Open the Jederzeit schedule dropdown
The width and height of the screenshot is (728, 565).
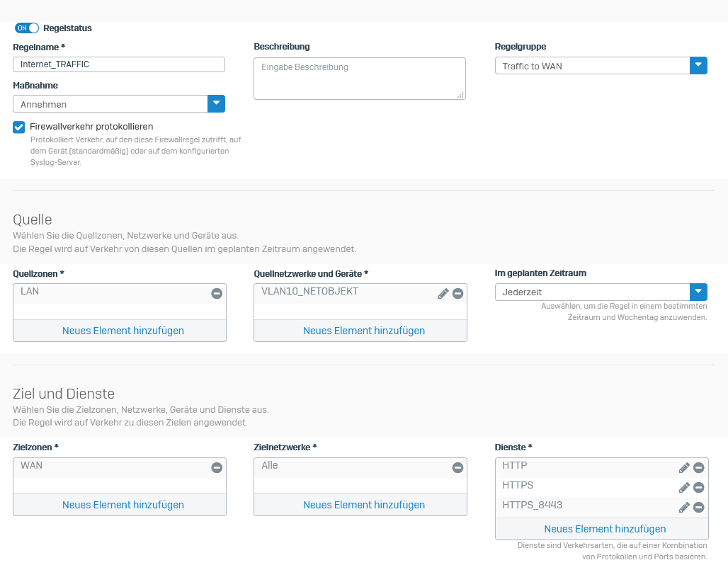coord(601,292)
